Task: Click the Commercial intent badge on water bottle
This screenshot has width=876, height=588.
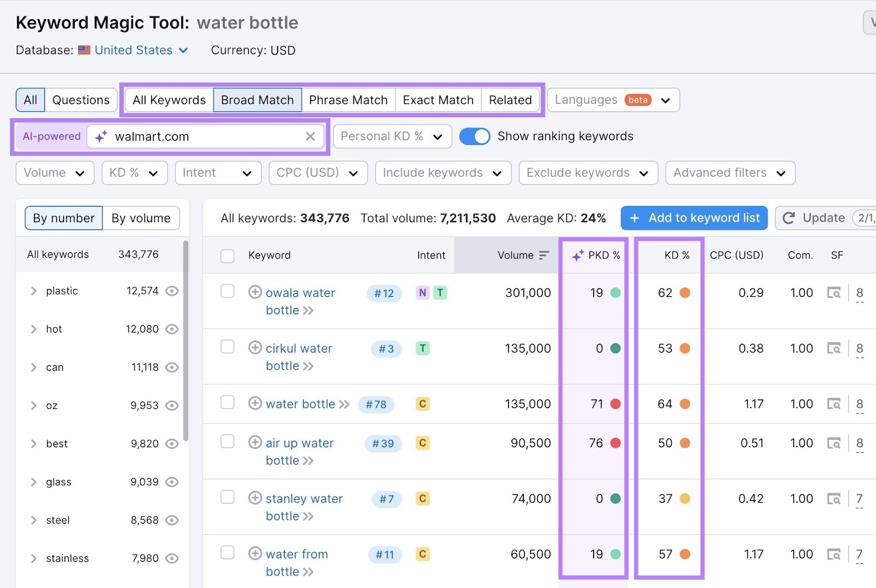Action: [422, 404]
